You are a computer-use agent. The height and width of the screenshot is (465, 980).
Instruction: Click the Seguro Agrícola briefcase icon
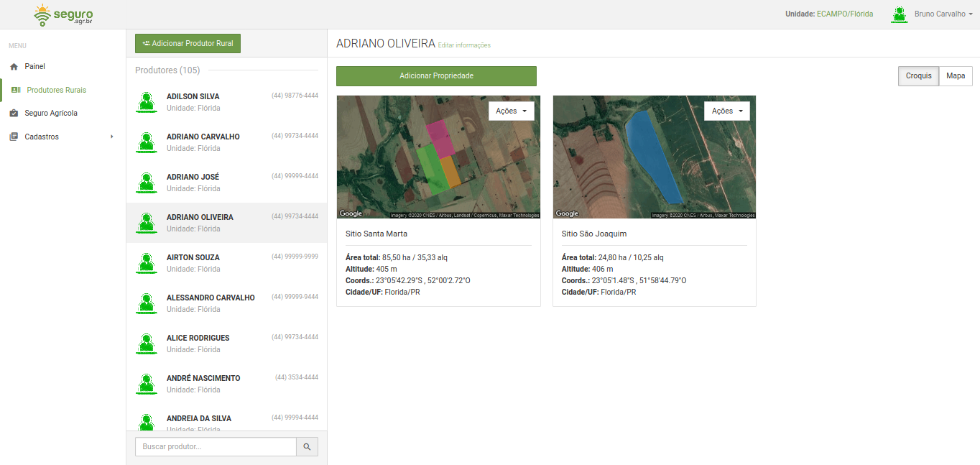point(14,114)
